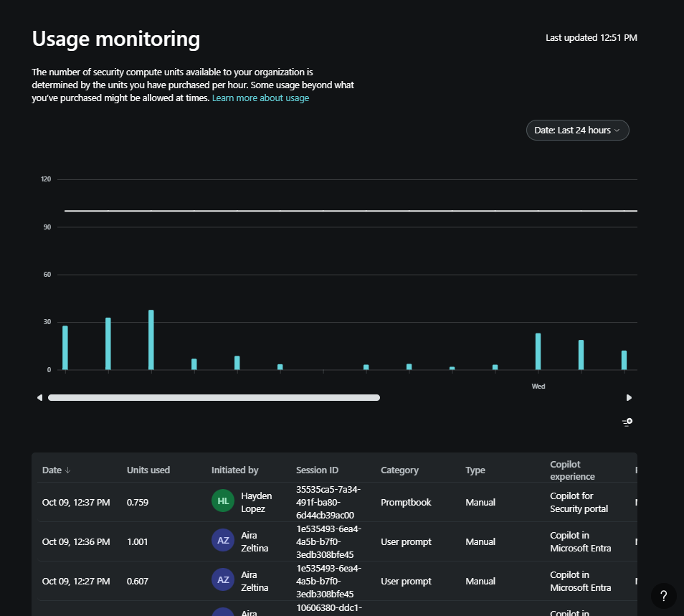Viewport: 684px width, 616px height.
Task: Open the help question mark button
Action: [x=663, y=595]
